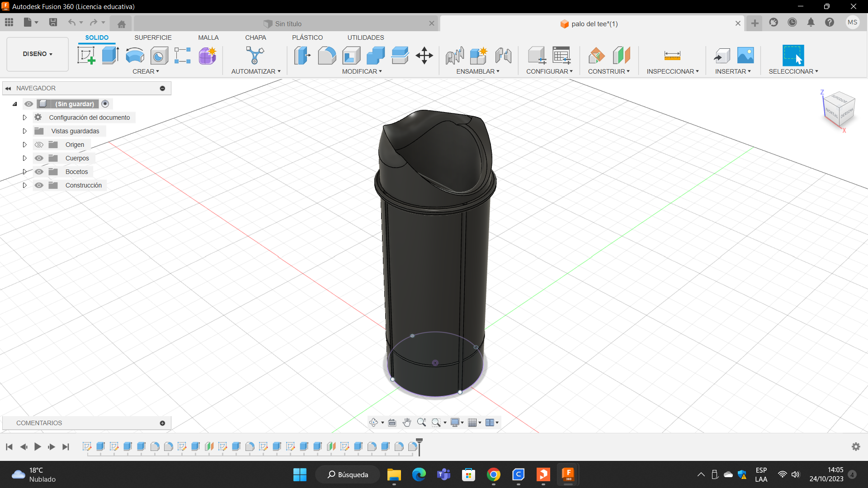This screenshot has height=488, width=868.
Task: Toggle visibility of the root component
Action: pos(28,104)
